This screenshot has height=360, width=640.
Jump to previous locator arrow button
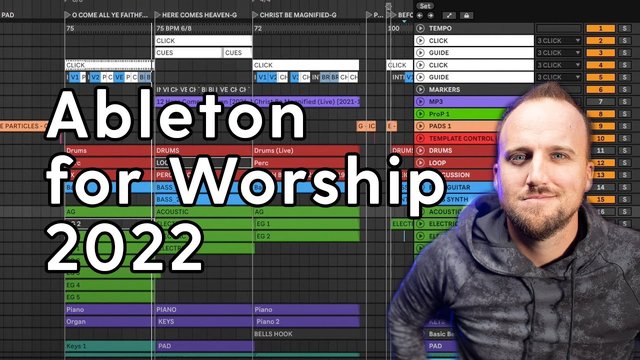[x=420, y=16]
